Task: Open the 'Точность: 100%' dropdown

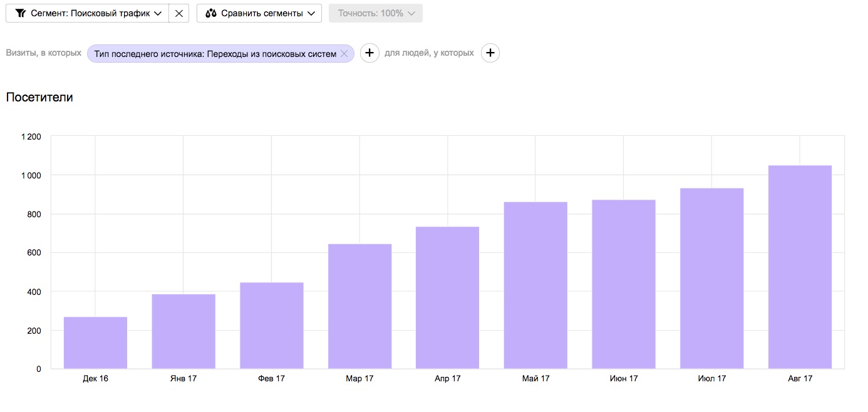Action: click(x=376, y=13)
